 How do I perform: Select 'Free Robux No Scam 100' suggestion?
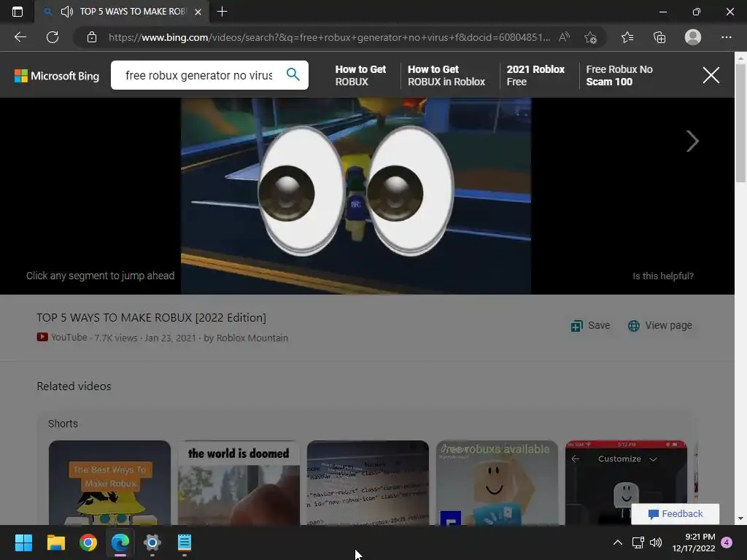[619, 75]
